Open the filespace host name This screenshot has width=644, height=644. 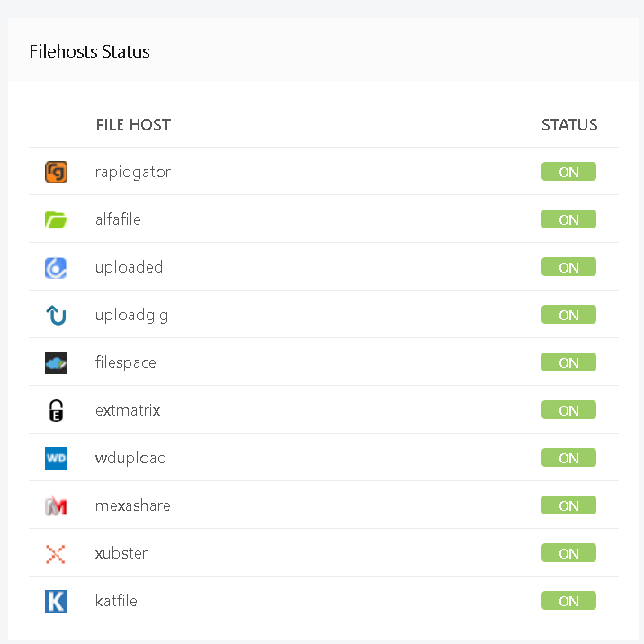pos(126,362)
